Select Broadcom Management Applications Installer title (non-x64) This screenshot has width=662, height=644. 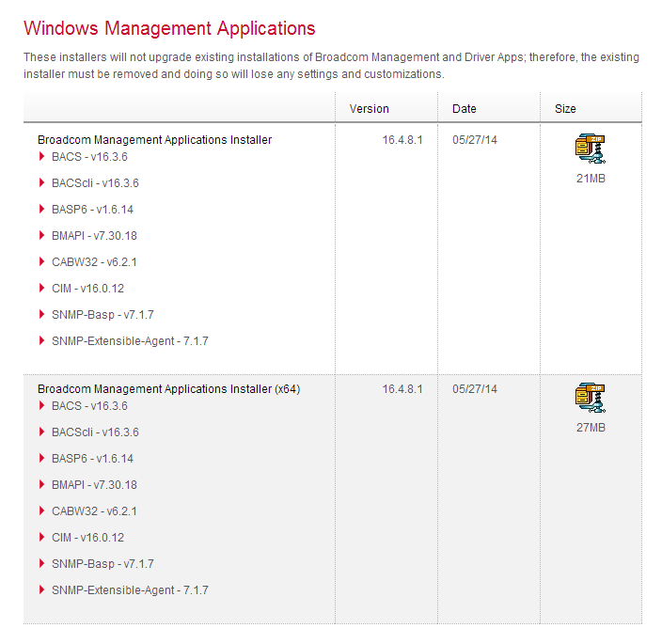(154, 140)
